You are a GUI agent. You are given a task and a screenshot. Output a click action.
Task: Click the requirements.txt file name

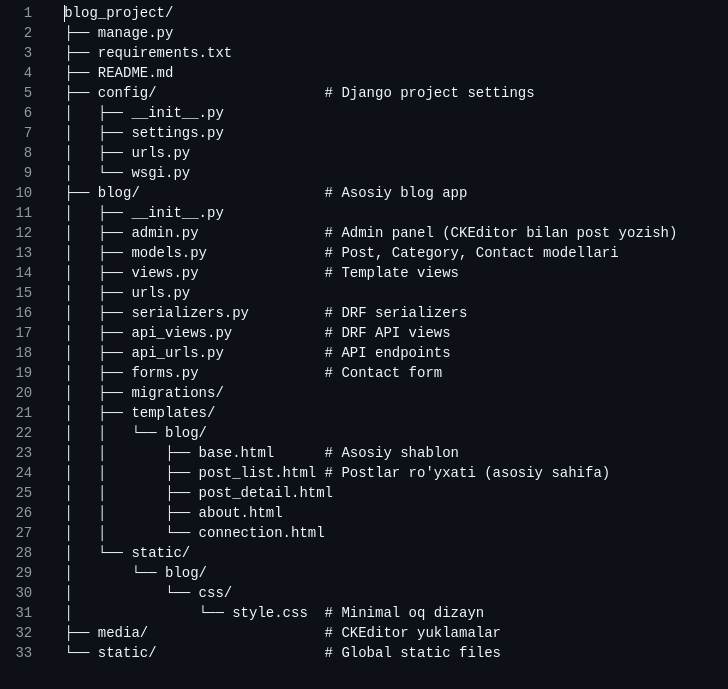[164, 53]
